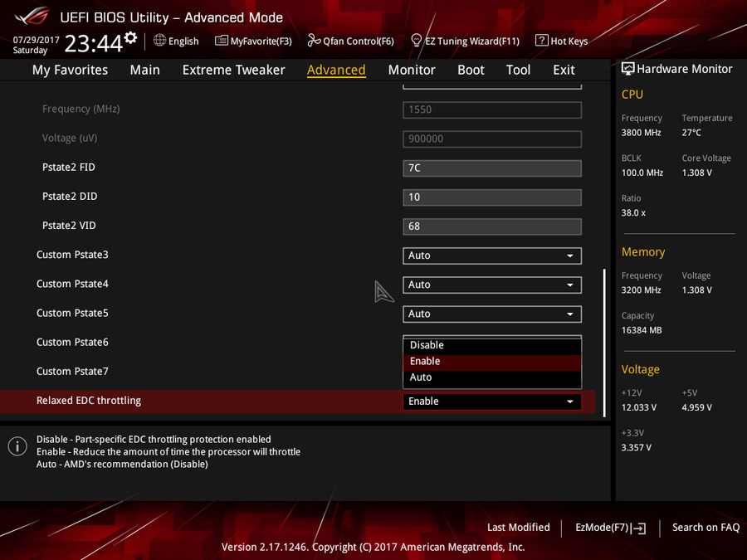Image resolution: width=747 pixels, height=560 pixels.
Task: Click the settings gear next to the clock
Action: [130, 37]
